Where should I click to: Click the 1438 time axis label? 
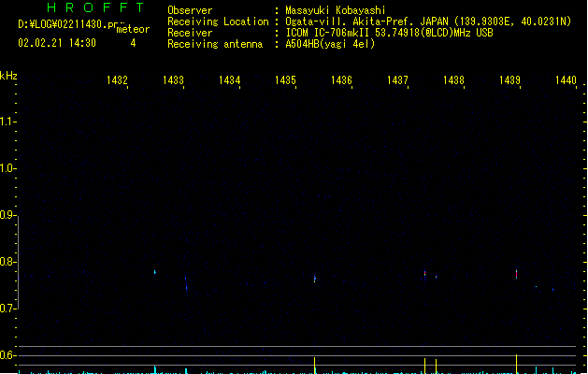click(453, 80)
